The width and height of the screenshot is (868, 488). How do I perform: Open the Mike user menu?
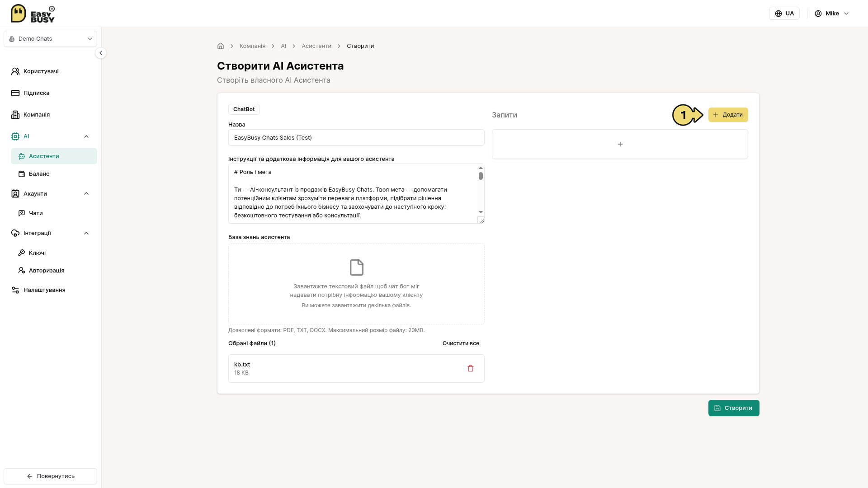point(832,14)
